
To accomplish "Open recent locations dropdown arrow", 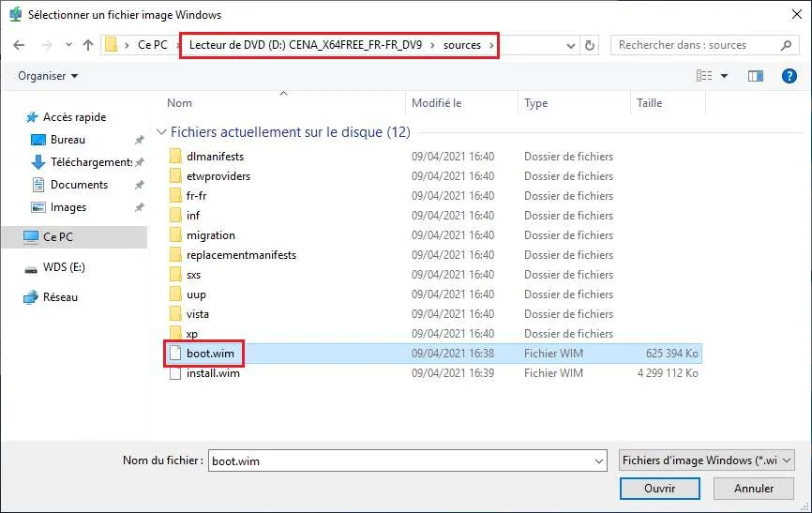I will (x=68, y=45).
